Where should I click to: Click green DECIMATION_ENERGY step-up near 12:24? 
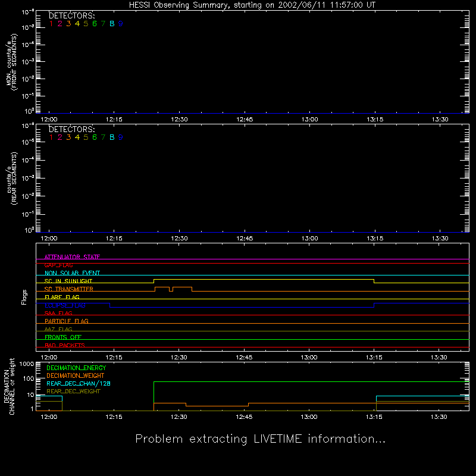[x=154, y=396]
